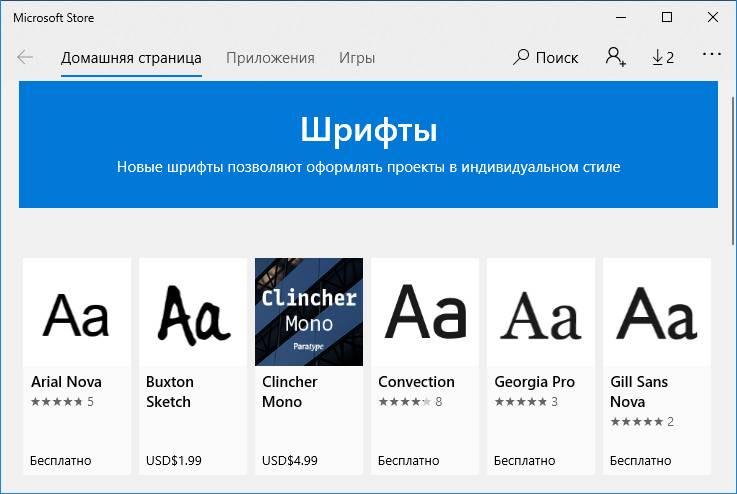Click the vertical scrollbar thumb
Screen dimensions: 737x494
click(x=733, y=171)
